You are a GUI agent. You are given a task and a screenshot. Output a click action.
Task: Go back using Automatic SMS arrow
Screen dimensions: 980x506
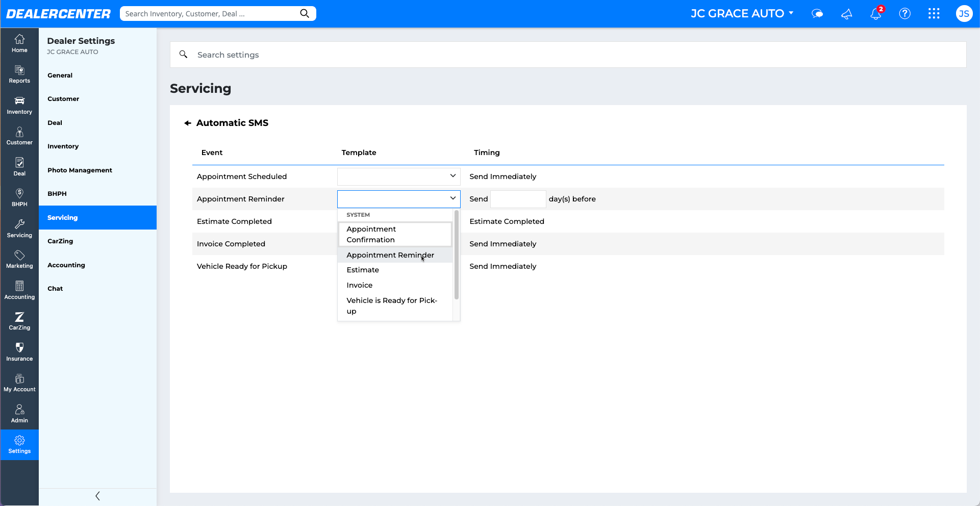click(x=188, y=123)
